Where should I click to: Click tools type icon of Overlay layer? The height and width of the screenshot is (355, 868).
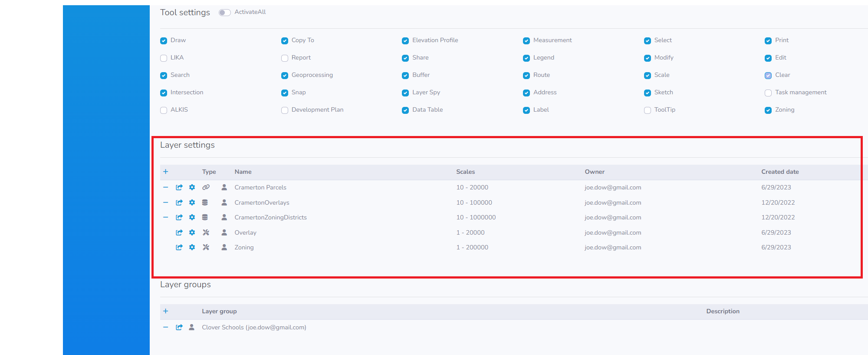[206, 232]
